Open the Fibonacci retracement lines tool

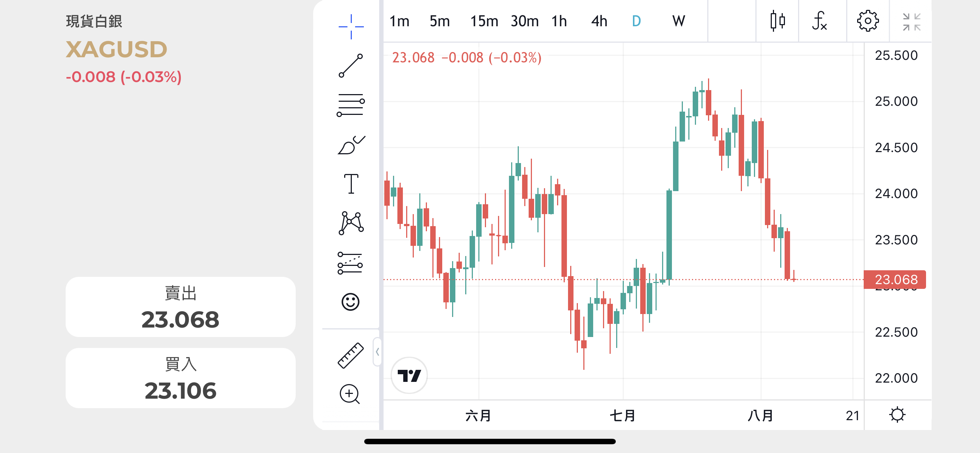[x=351, y=105]
